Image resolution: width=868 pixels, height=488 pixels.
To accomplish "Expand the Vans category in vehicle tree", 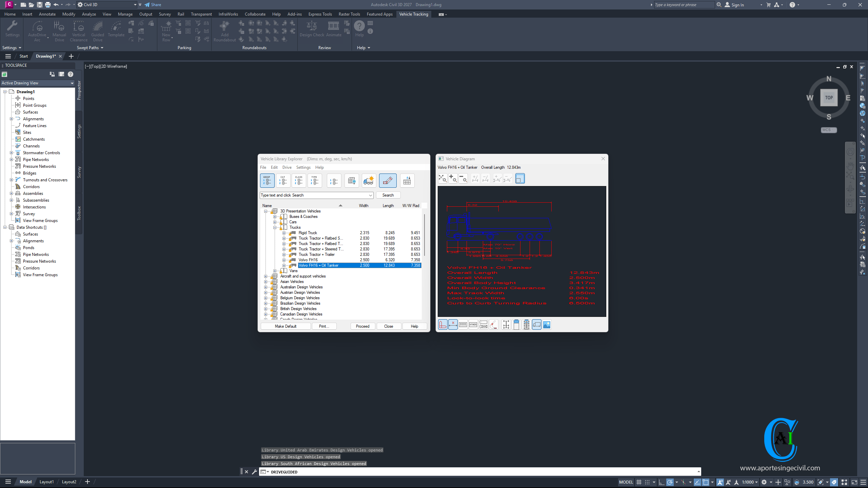I will pos(275,271).
